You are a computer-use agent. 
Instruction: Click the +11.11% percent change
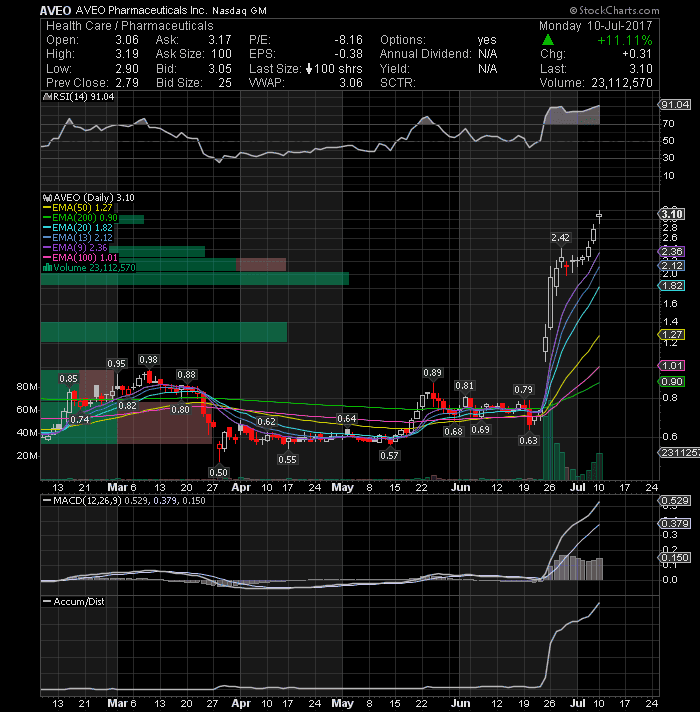click(625, 40)
